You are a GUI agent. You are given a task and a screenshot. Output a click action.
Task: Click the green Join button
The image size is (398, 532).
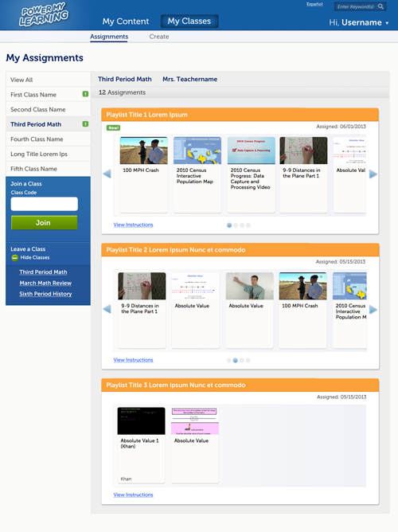click(x=44, y=222)
